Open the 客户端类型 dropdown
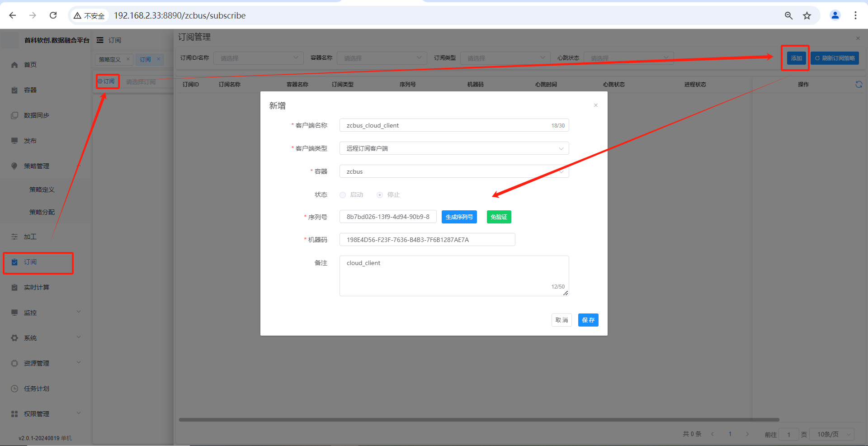The width and height of the screenshot is (868, 446). [x=454, y=148]
